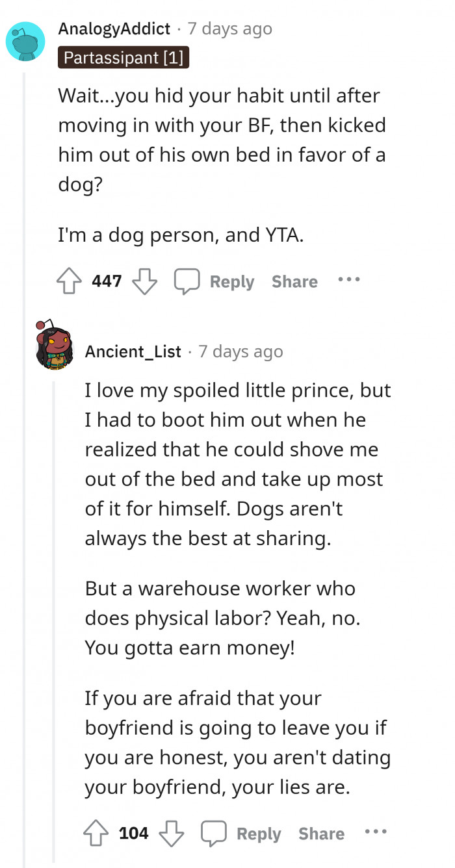
Task: Share AnalogyAddict's comment
Action: tap(294, 282)
